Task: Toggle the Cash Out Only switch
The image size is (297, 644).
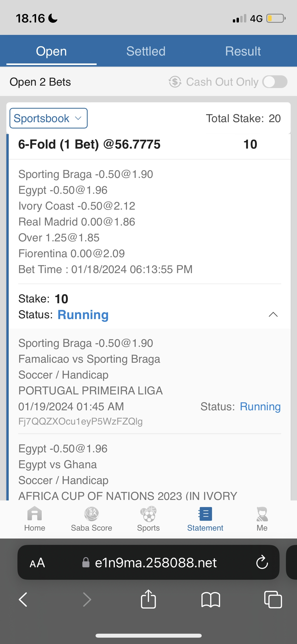Action: click(x=275, y=82)
